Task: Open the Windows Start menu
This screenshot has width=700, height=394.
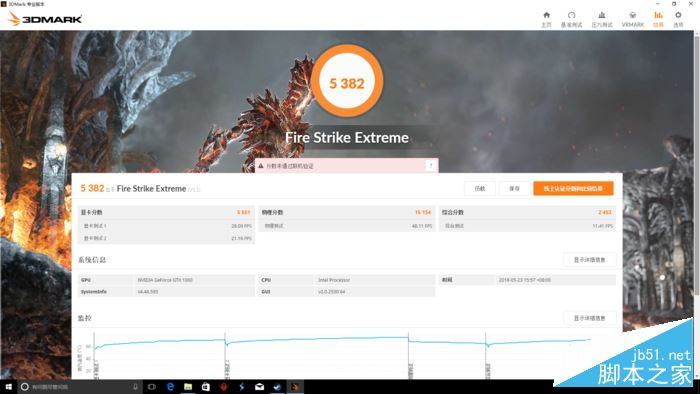Action: point(8,387)
